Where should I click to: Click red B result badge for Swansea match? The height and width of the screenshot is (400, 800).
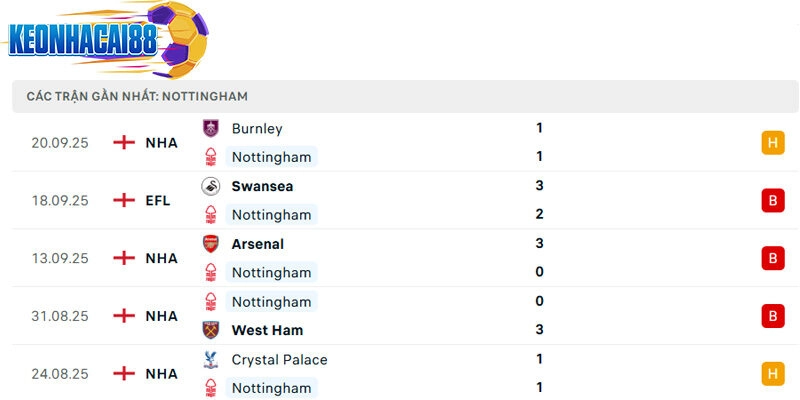(772, 200)
